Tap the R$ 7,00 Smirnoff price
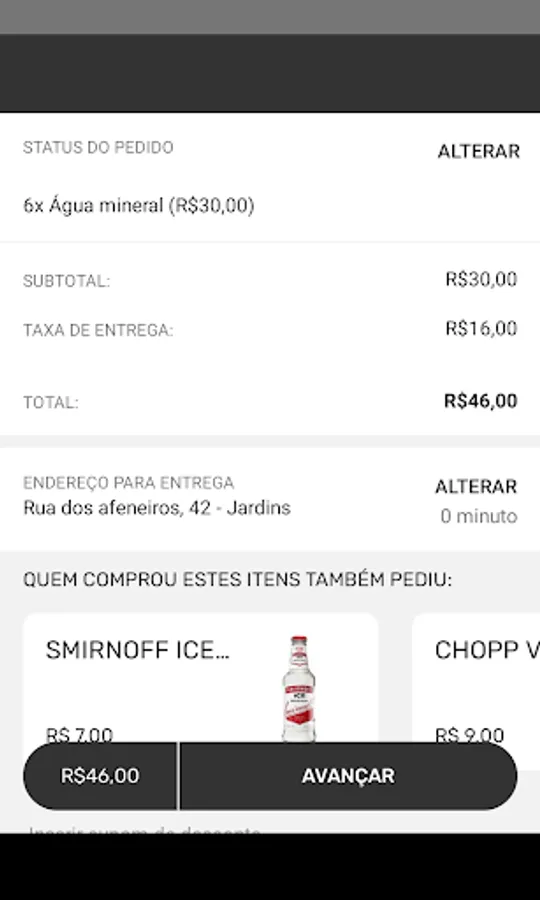The height and width of the screenshot is (900, 540). [79, 735]
